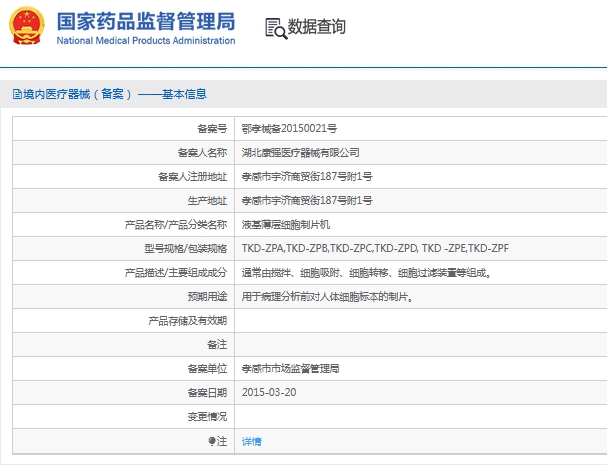Select product name 液基薄层细胞制片机
The width and height of the screenshot is (607, 465).
286,225
